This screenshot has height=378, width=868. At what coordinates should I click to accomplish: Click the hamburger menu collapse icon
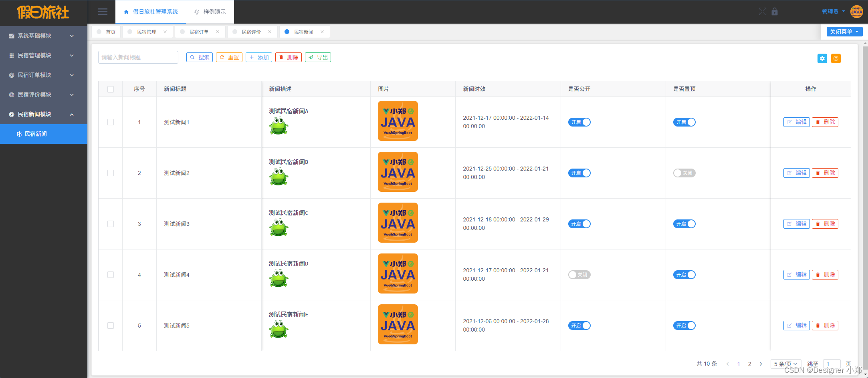[103, 12]
